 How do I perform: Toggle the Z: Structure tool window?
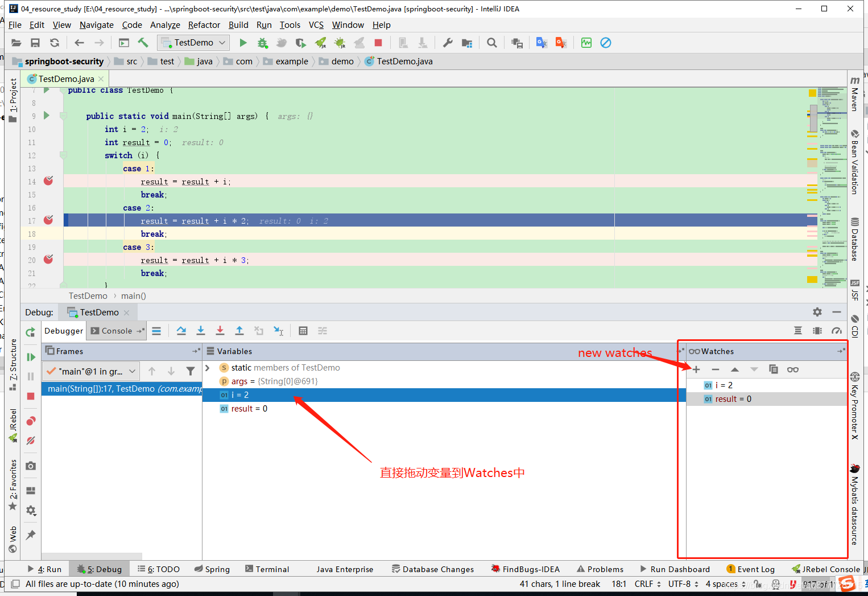click(x=13, y=364)
